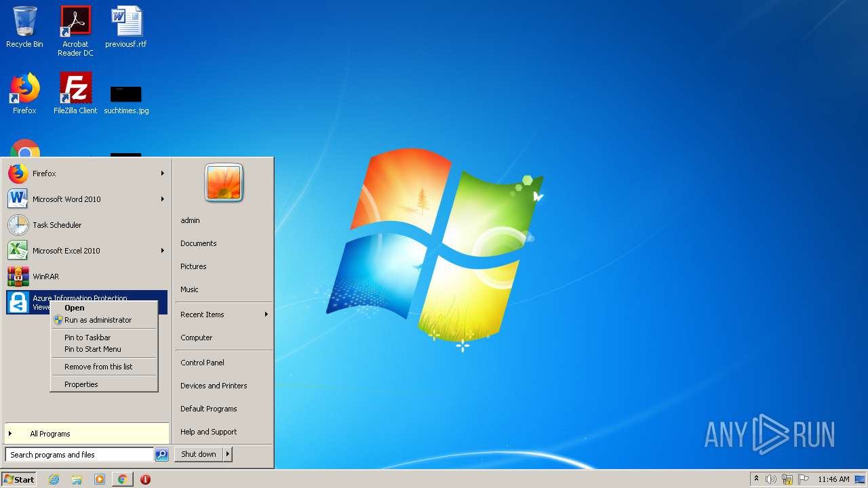Open the Recycle Bin desktop icon
The height and width of the screenshot is (488, 868).
point(24,27)
